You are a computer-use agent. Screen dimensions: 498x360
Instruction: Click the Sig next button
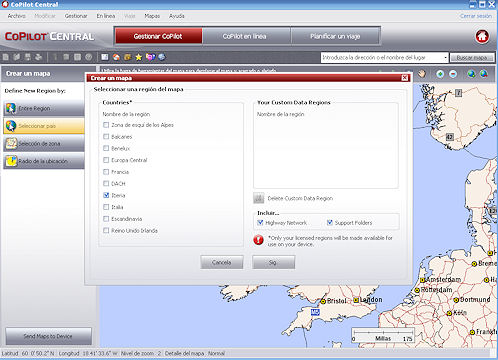(x=273, y=262)
